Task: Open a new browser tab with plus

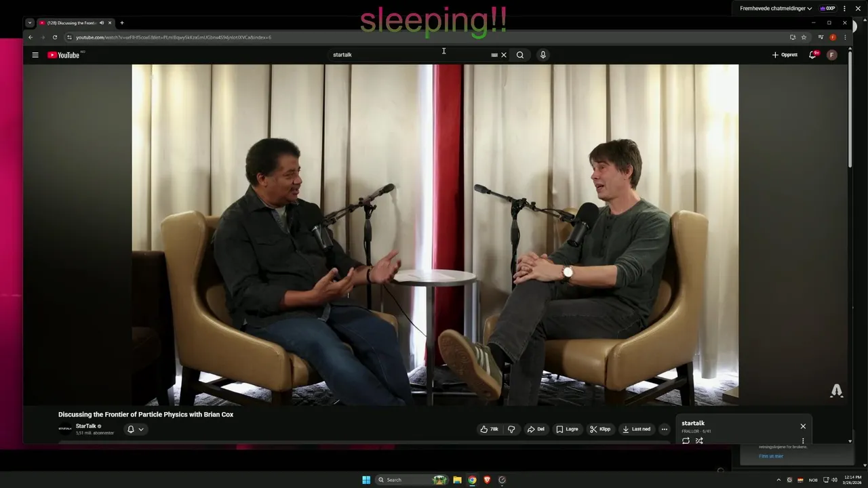Action: point(122,23)
